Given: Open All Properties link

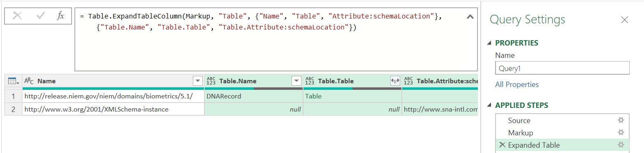Looking at the screenshot, I should pyautogui.click(x=517, y=84).
